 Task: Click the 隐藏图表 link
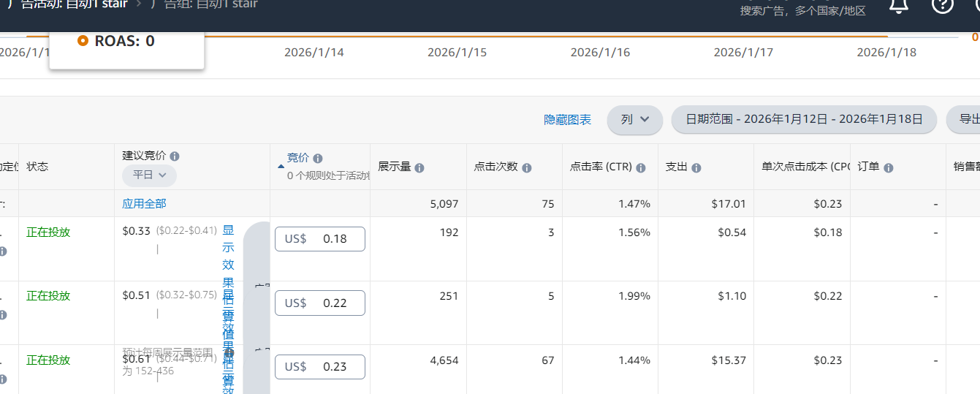point(567,120)
